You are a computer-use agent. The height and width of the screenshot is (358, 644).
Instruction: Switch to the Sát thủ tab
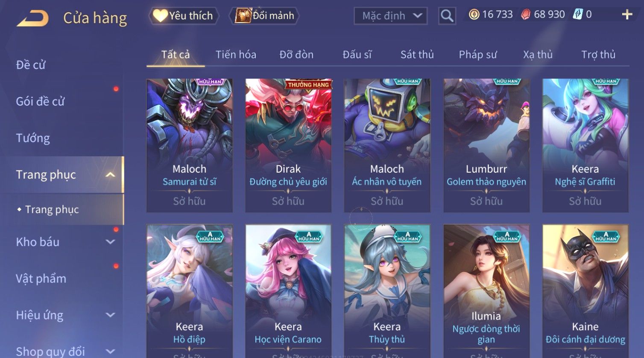click(x=417, y=55)
